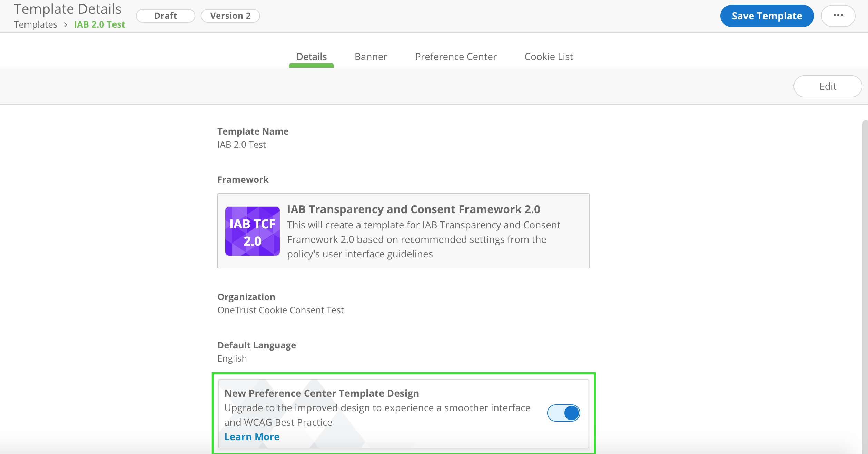
Task: Click the Template Details page heading
Action: click(x=68, y=9)
